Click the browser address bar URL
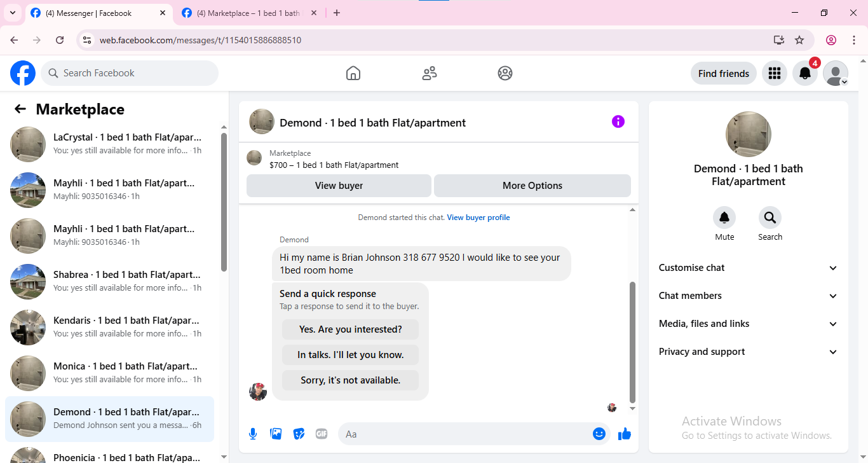Viewport: 868px width, 463px height. point(200,40)
